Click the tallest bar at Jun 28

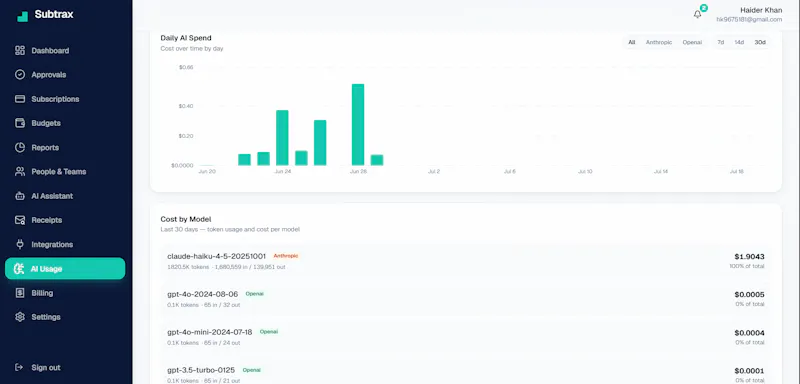(358, 124)
